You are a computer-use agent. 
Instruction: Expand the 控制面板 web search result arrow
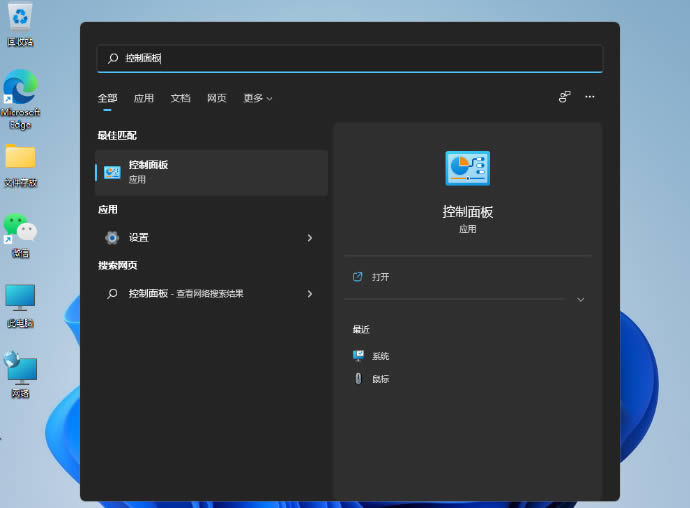point(309,294)
